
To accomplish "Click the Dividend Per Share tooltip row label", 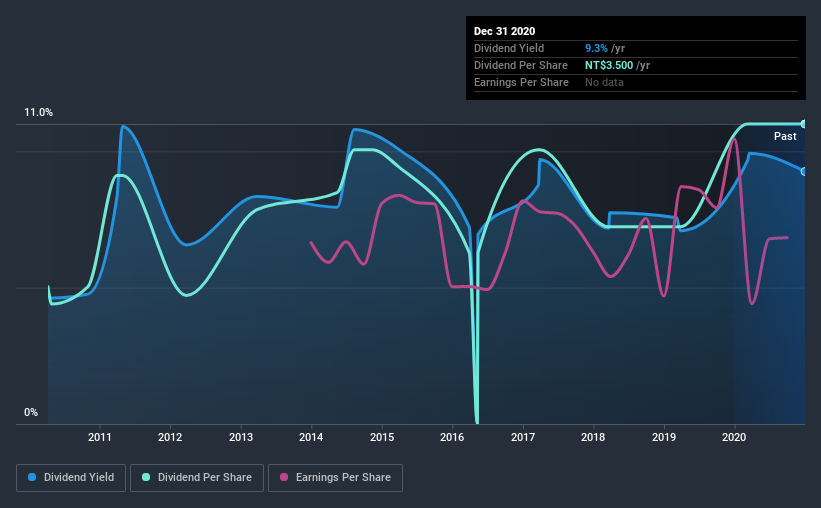I will click(x=520, y=65).
